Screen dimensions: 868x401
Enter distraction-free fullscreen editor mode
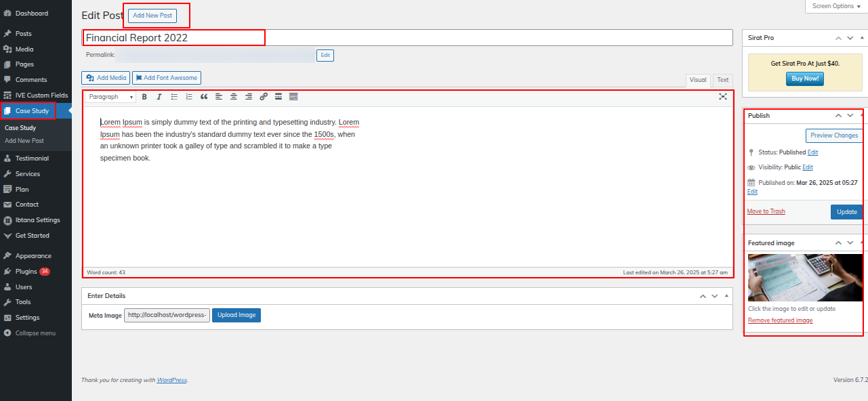723,97
